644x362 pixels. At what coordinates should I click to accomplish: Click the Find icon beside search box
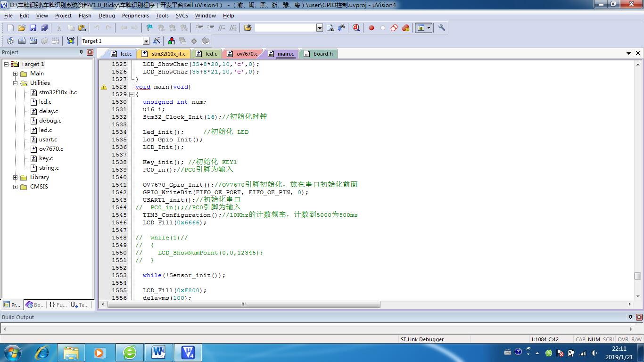[330, 28]
